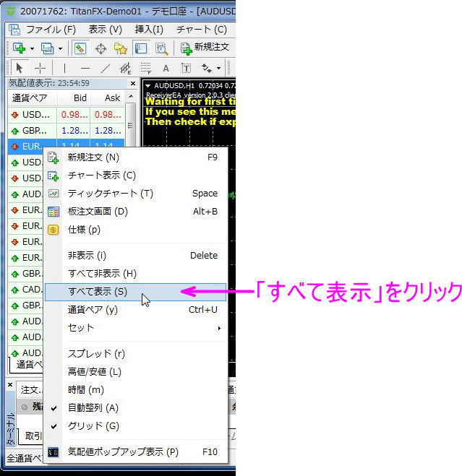This screenshot has width=462, height=476.
Task: Open the profiles dropdown arrow
Action: tap(61, 48)
